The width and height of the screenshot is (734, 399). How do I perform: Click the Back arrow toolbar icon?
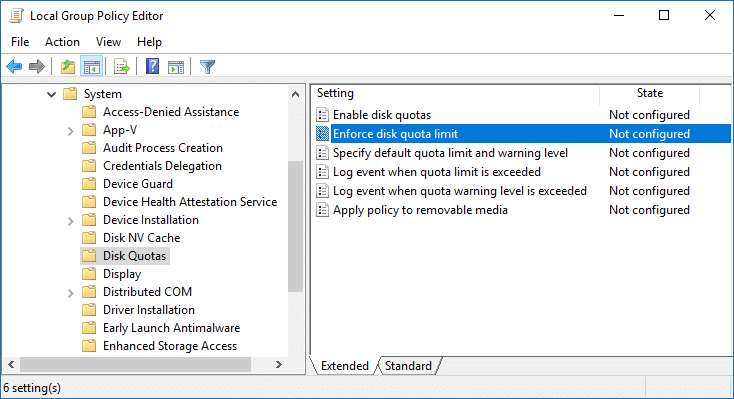[14, 66]
